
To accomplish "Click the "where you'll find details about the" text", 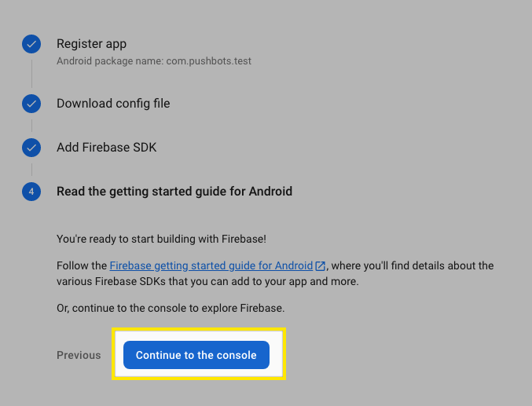I will click(413, 265).
